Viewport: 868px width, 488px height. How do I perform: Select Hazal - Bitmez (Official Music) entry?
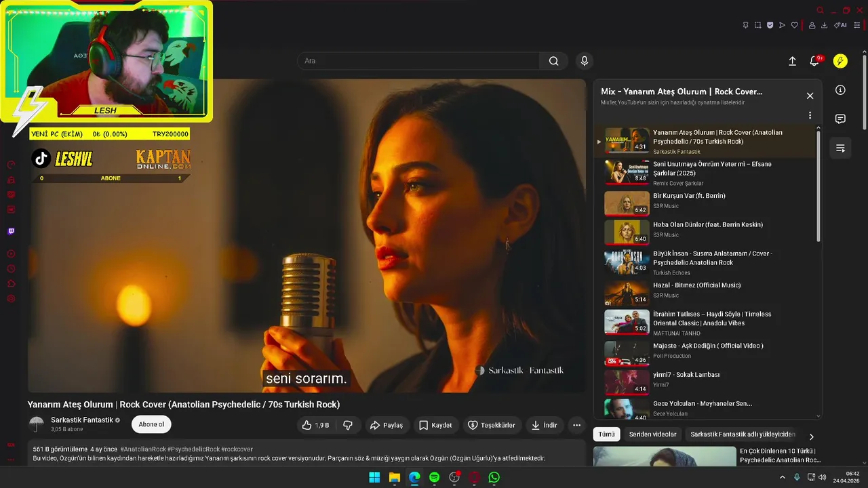pos(707,292)
